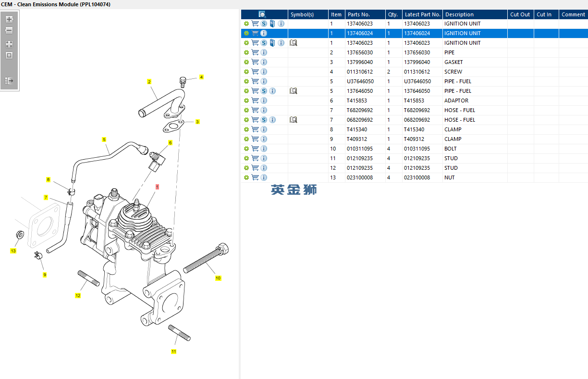Select callout 2 on the diagram
588x379 pixels.
(149, 82)
